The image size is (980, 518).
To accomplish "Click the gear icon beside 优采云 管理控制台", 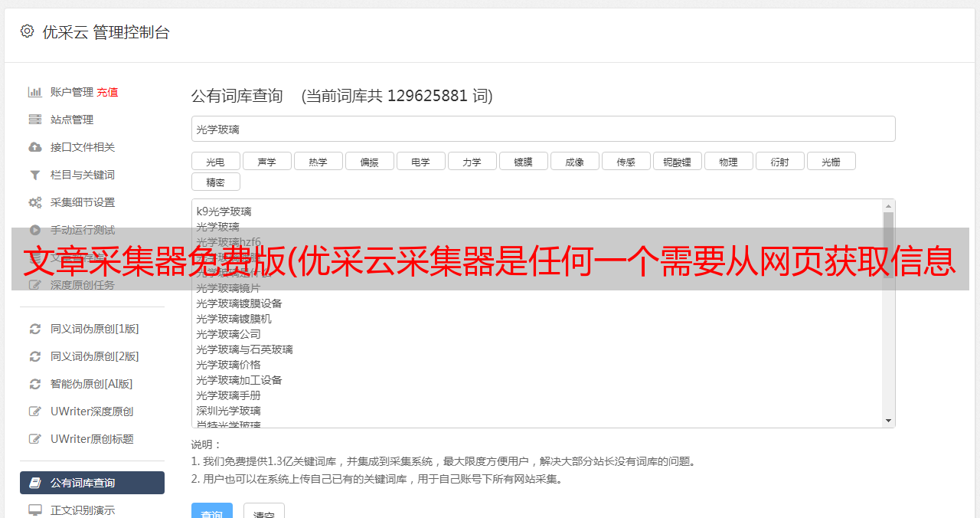I will pyautogui.click(x=28, y=31).
